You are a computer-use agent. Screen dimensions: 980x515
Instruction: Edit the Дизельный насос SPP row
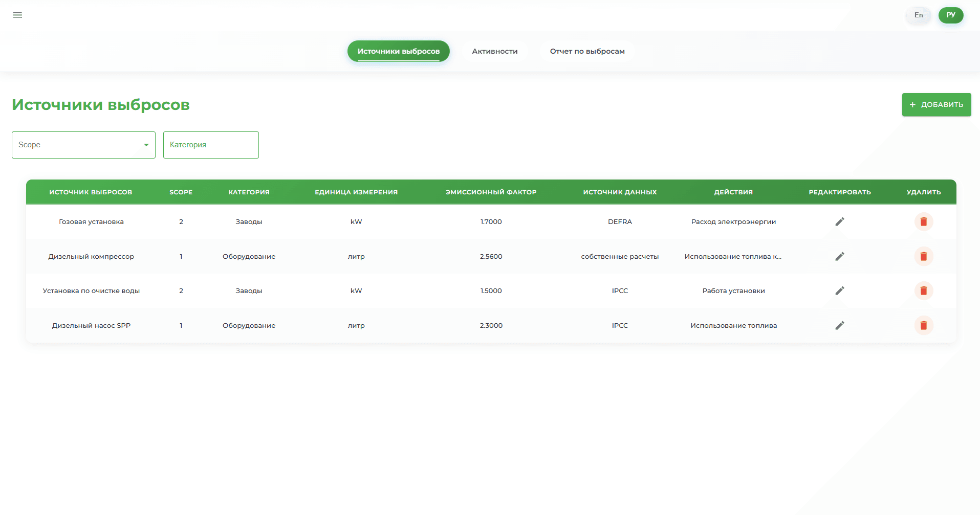pyautogui.click(x=839, y=325)
